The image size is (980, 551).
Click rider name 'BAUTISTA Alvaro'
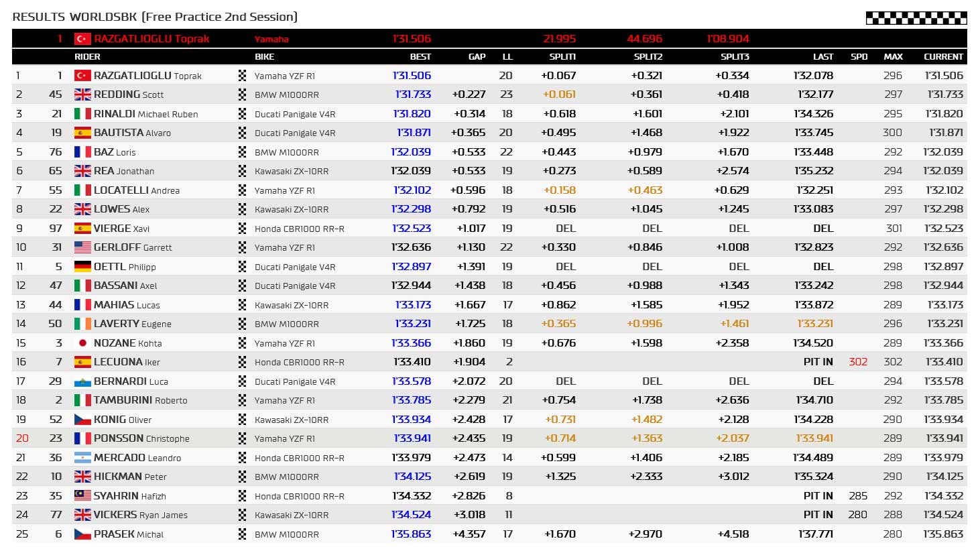tap(132, 133)
